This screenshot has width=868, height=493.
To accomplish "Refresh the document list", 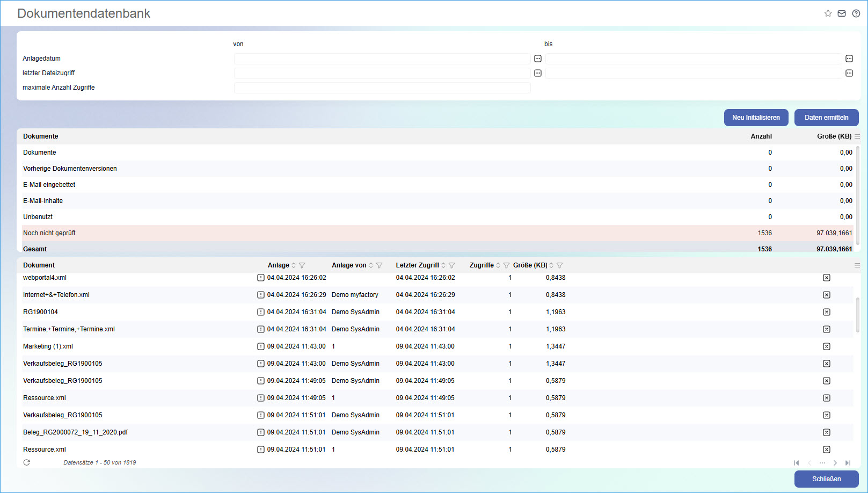I will pos(27,462).
